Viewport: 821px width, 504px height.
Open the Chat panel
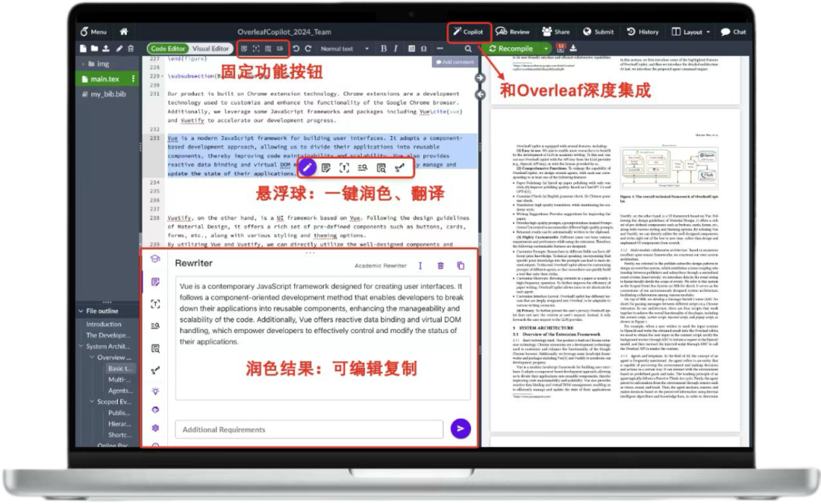[x=734, y=32]
